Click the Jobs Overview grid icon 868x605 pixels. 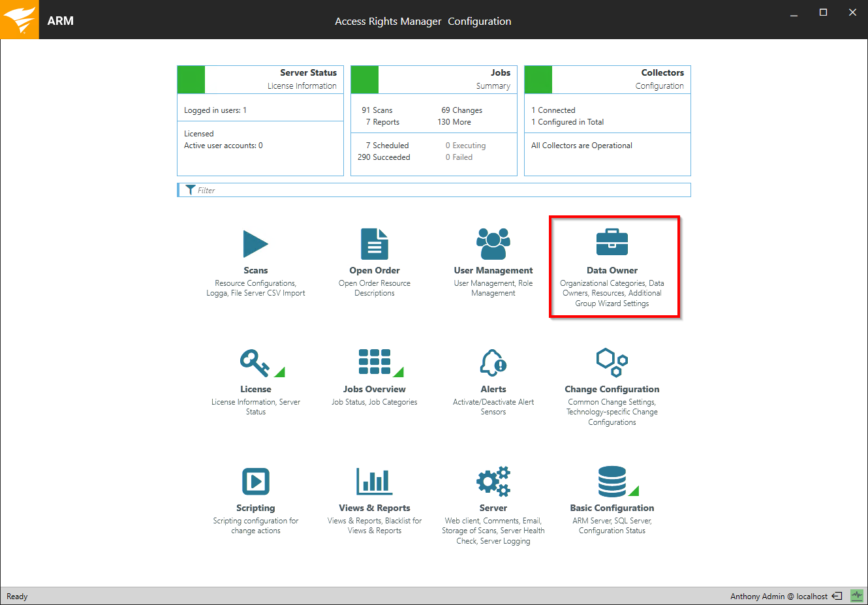(375, 362)
